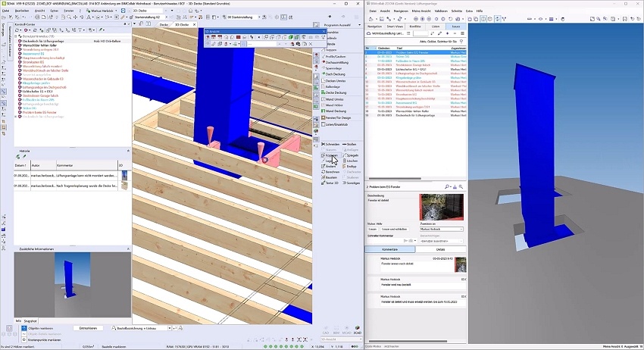Click the Wand Deckung icon
This screenshot has width=644, height=350.
[x=324, y=111]
